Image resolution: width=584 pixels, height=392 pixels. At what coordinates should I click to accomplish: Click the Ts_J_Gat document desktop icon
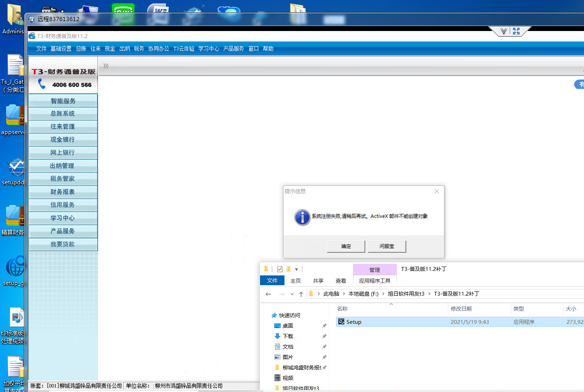click(x=16, y=65)
